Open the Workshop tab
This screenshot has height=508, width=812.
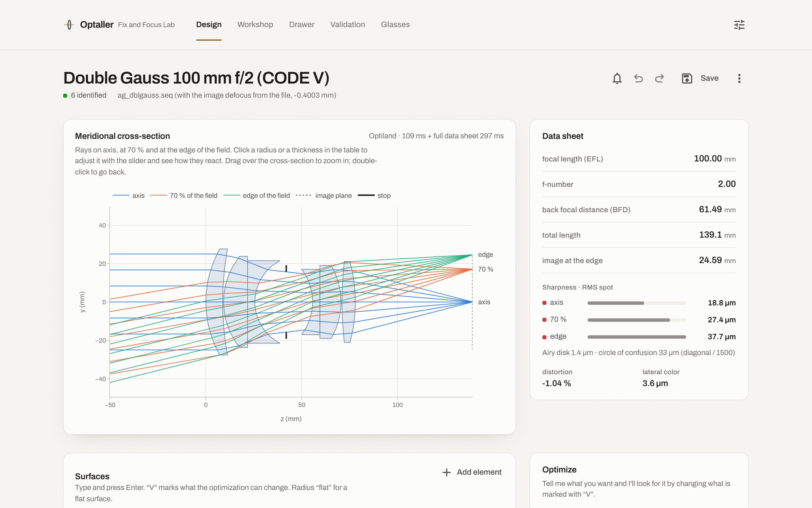click(255, 24)
